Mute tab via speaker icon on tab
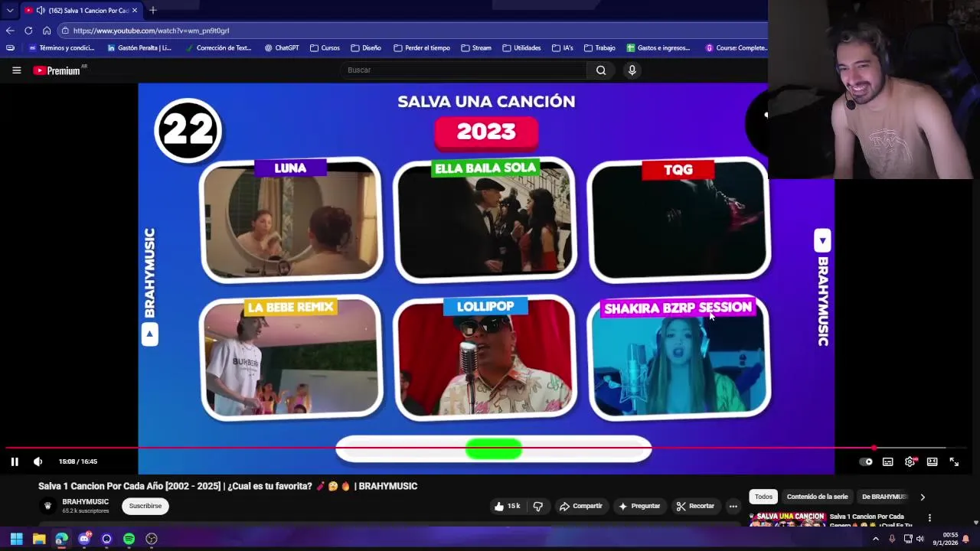 coord(40,11)
